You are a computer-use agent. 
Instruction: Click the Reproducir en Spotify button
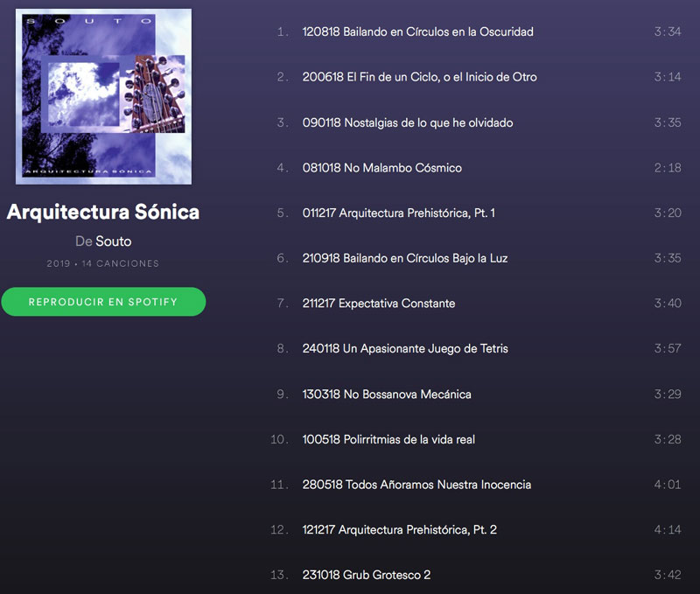pyautogui.click(x=103, y=302)
